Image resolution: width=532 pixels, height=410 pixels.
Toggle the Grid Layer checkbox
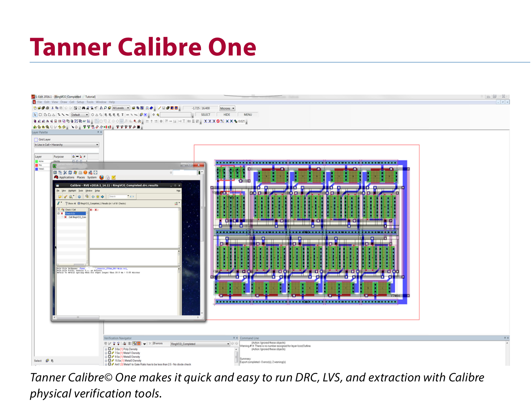click(36, 140)
